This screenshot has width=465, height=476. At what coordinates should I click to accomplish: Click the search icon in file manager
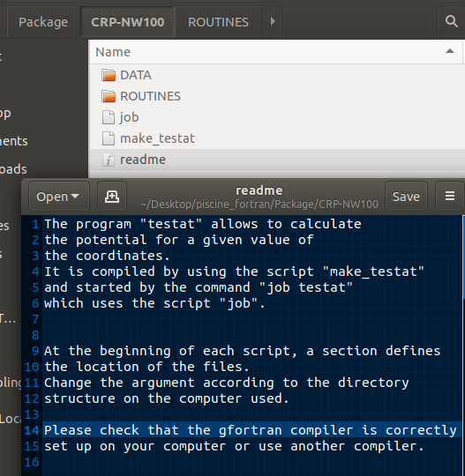(x=452, y=21)
